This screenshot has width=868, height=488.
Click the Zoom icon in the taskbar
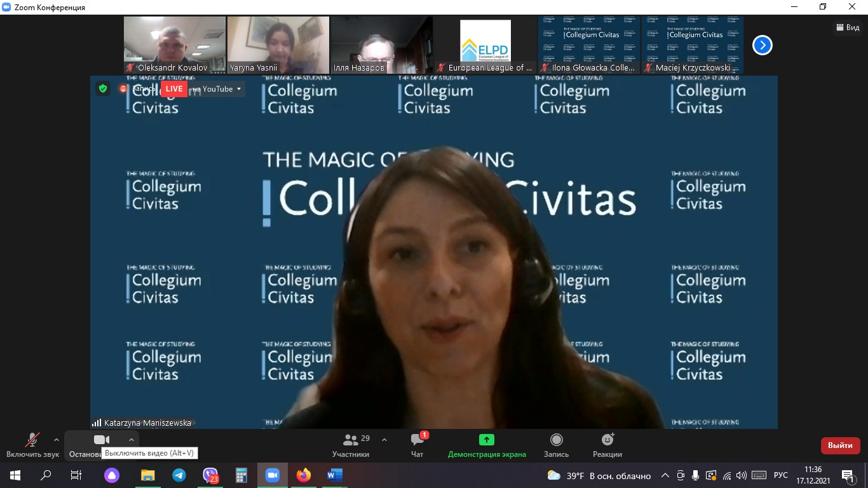[x=273, y=475]
